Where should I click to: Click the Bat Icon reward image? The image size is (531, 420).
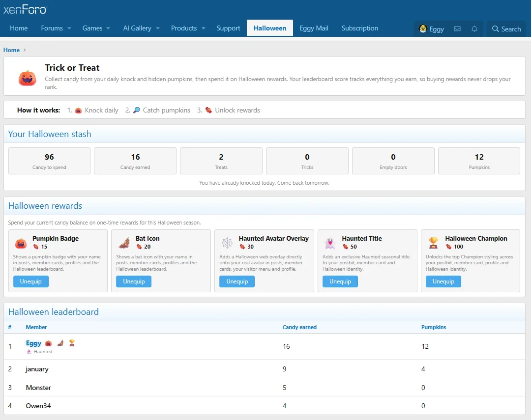pos(124,243)
